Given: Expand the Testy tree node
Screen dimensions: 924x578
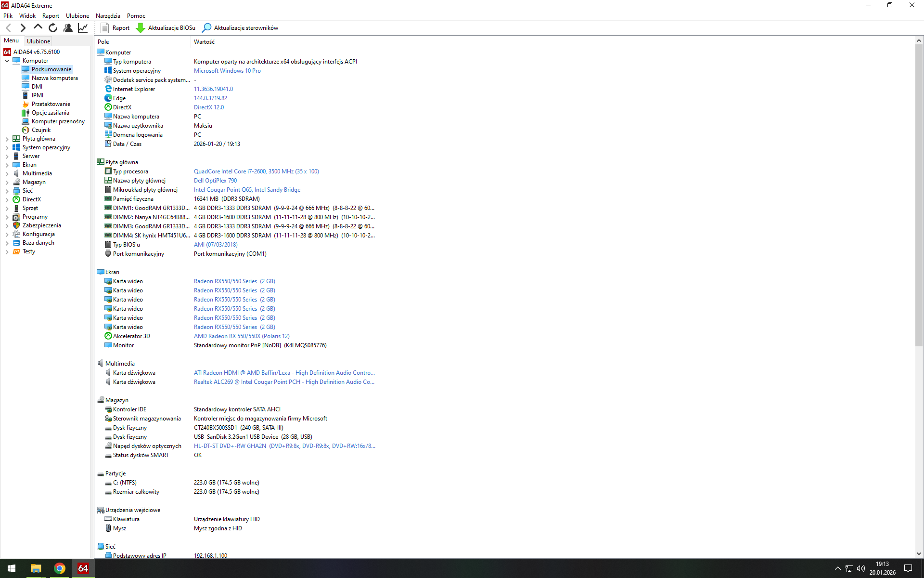Looking at the screenshot, I should [x=7, y=251].
